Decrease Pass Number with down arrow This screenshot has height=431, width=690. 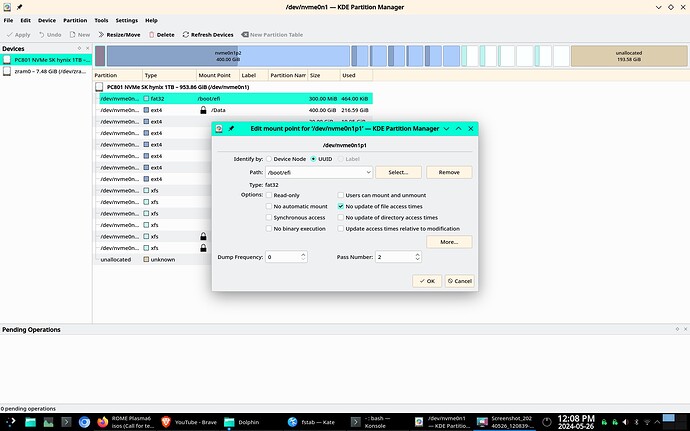(x=418, y=260)
